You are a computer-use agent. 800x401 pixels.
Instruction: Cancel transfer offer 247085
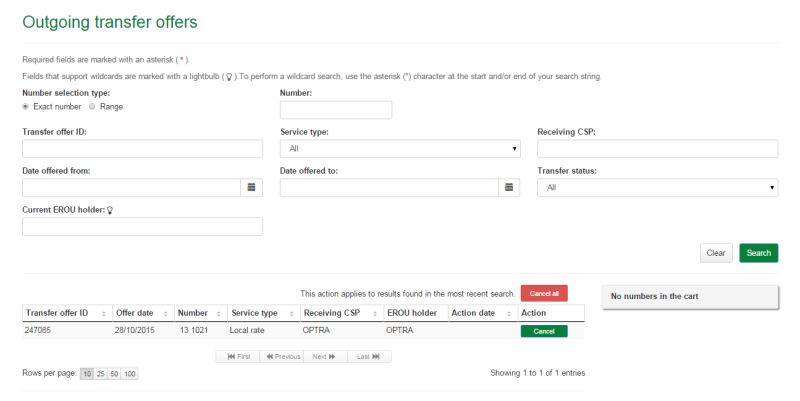point(544,331)
